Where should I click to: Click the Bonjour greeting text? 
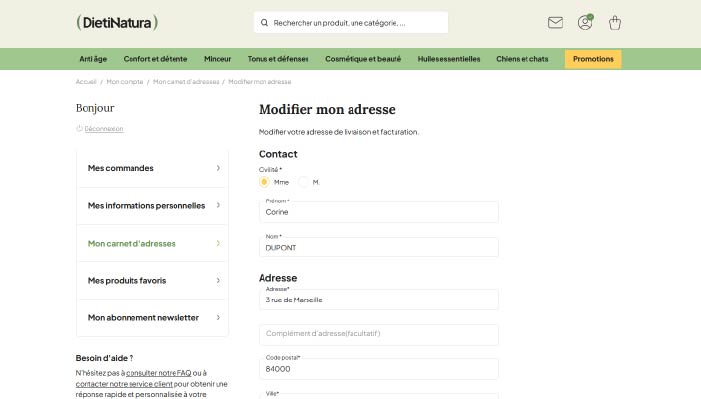[x=95, y=108]
